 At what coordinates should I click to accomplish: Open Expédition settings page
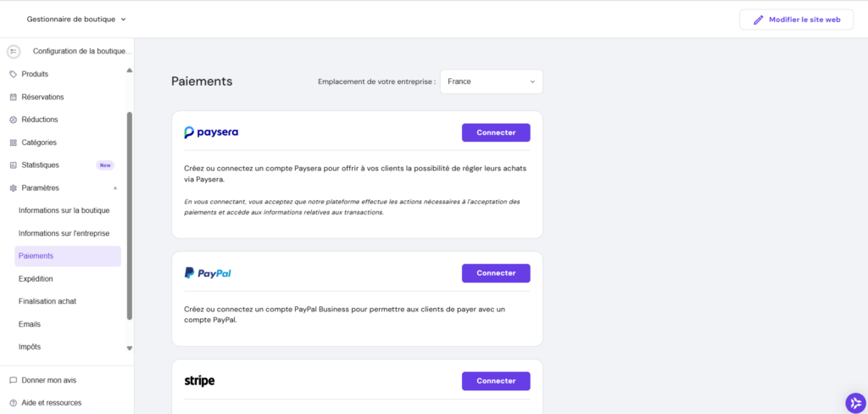tap(36, 278)
